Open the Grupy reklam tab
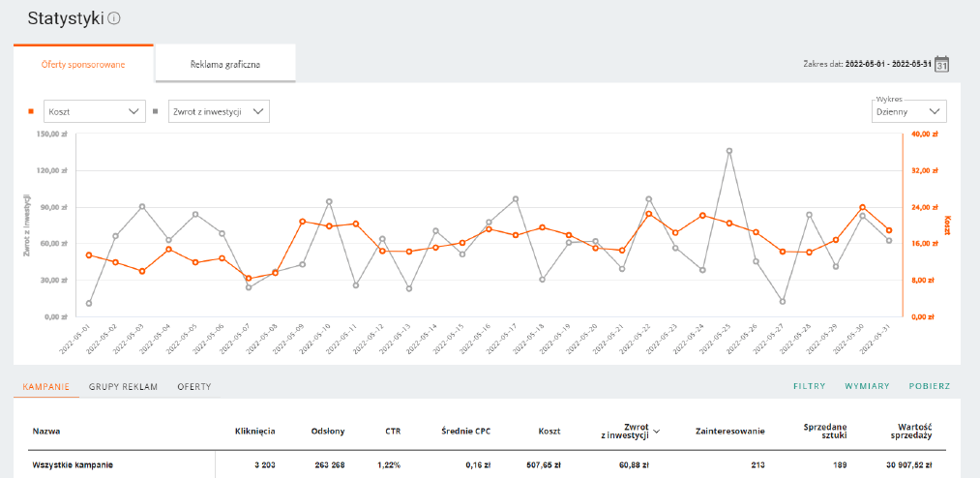Viewport: 980px width, 478px height. pyautogui.click(x=123, y=386)
